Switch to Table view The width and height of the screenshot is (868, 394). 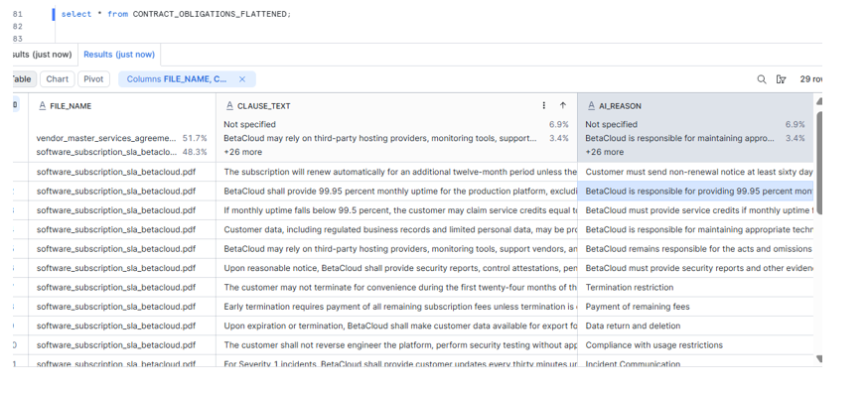tap(25, 79)
